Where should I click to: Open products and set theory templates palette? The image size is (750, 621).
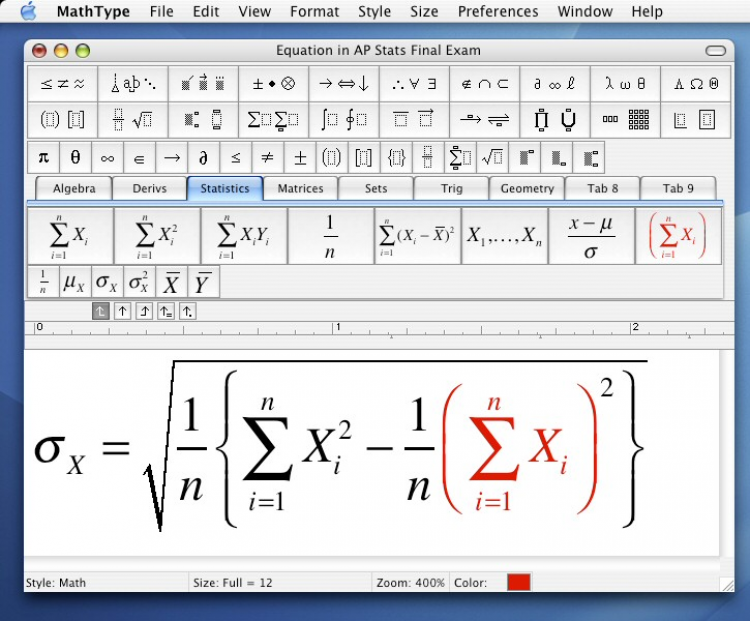[555, 120]
